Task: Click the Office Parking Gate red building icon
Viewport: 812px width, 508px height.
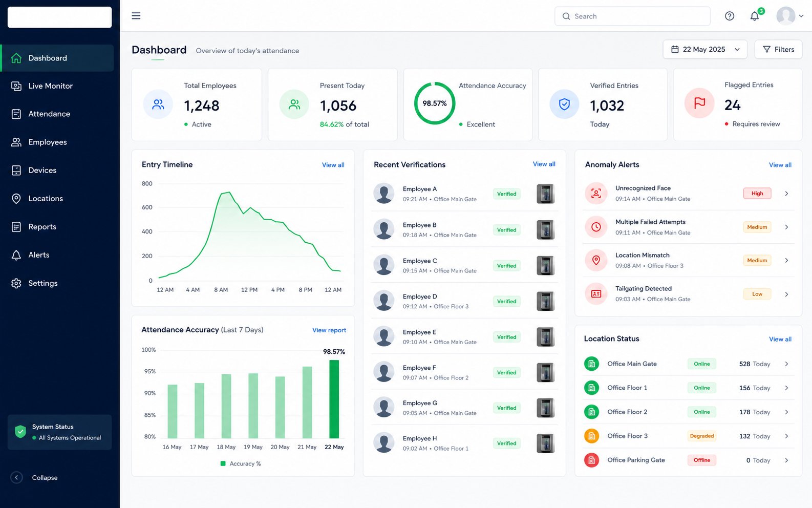Action: (592, 460)
